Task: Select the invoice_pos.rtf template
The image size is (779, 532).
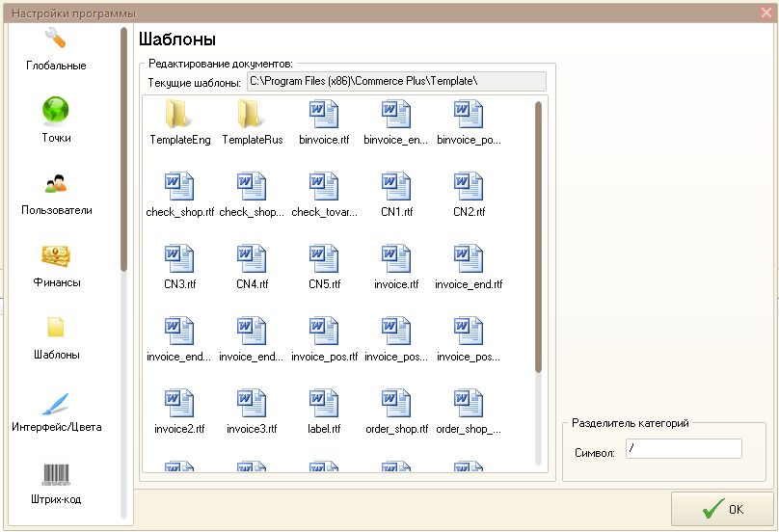Action: click(x=324, y=339)
